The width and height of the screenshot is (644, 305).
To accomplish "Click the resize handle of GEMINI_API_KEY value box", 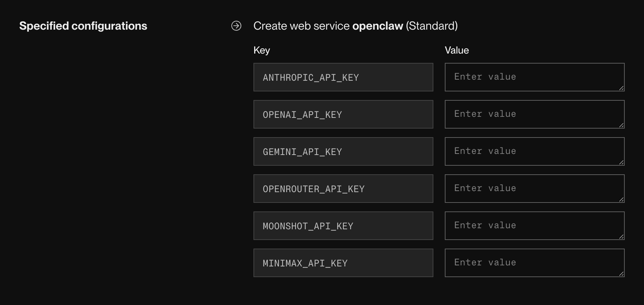I will 622,162.
